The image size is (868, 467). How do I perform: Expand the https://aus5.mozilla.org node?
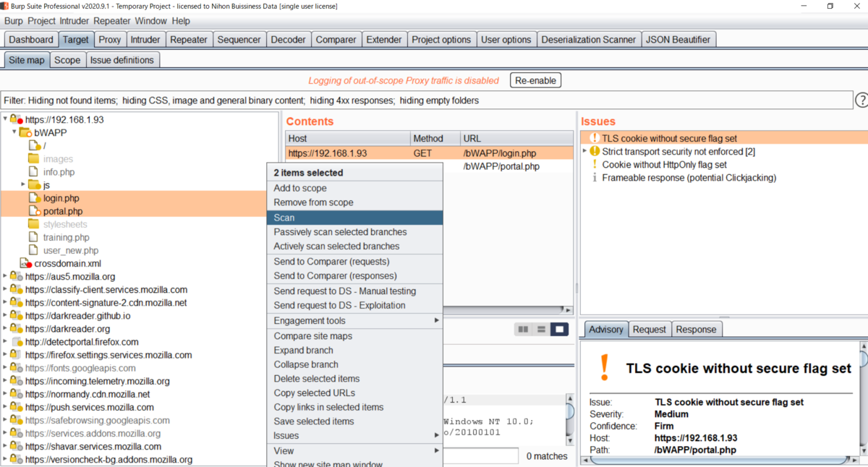tap(5, 276)
